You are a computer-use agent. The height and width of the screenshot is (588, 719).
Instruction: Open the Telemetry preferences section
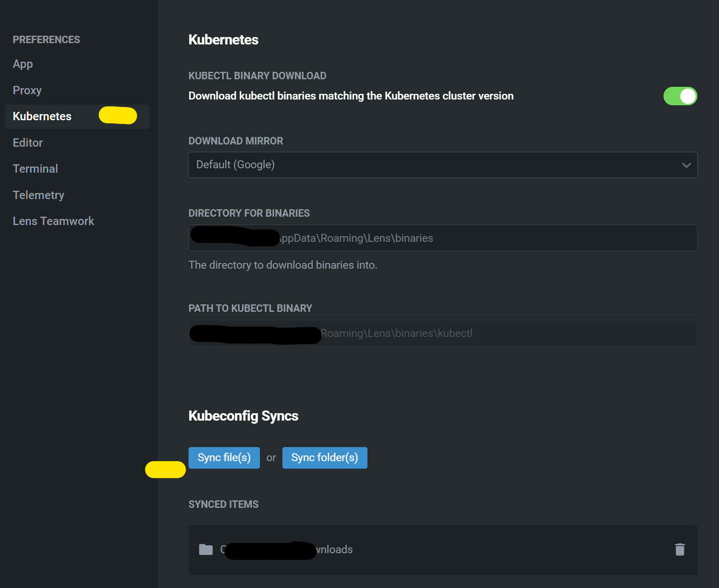(x=39, y=195)
